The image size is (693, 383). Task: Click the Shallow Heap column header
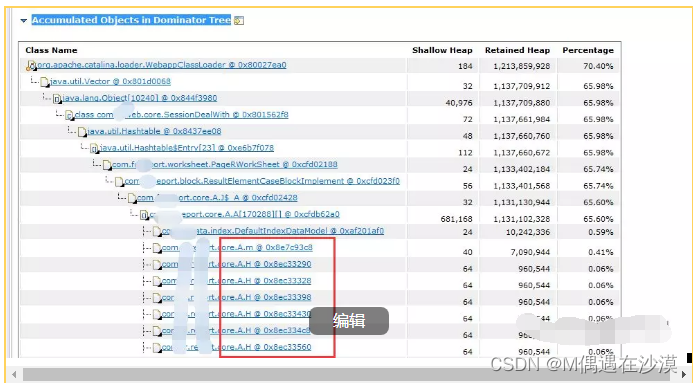click(x=442, y=50)
